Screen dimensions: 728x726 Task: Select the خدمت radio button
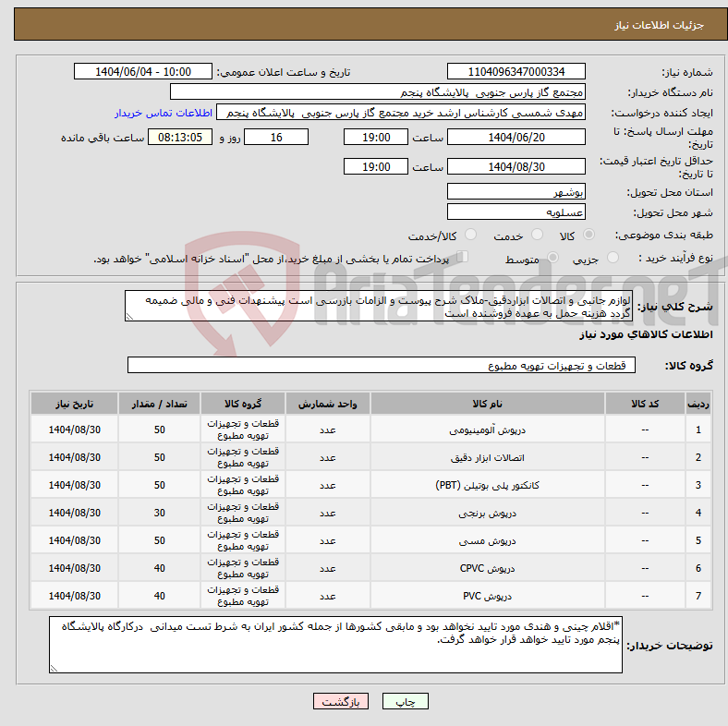click(x=537, y=235)
